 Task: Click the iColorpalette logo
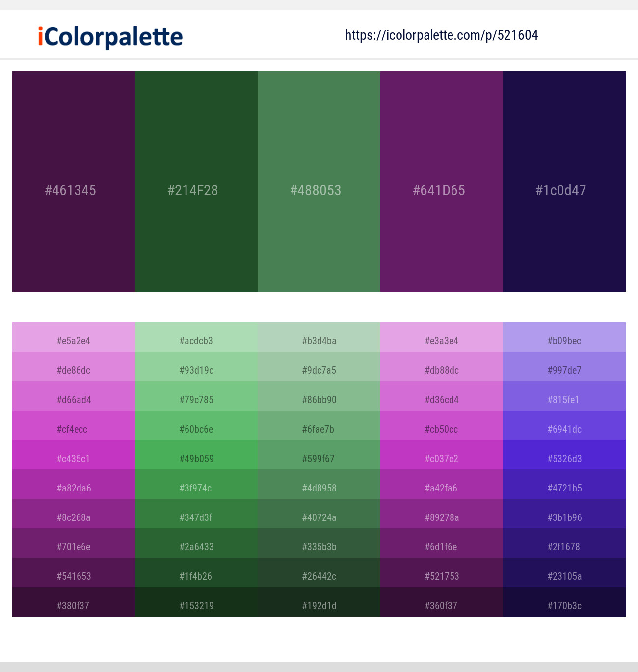click(110, 37)
